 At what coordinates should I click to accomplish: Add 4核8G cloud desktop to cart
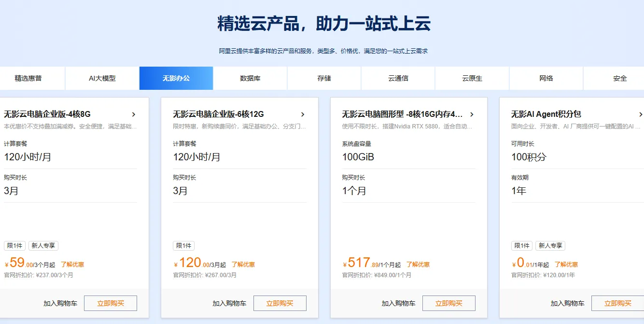[x=60, y=303]
